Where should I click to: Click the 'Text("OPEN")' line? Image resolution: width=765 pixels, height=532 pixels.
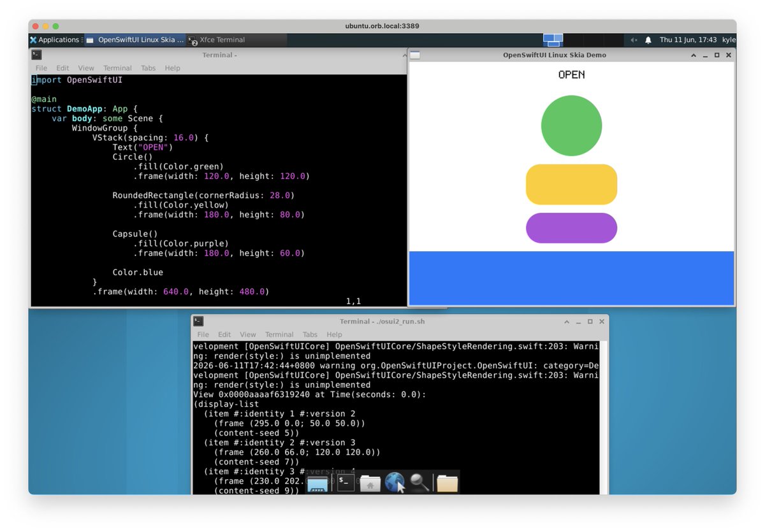(143, 147)
